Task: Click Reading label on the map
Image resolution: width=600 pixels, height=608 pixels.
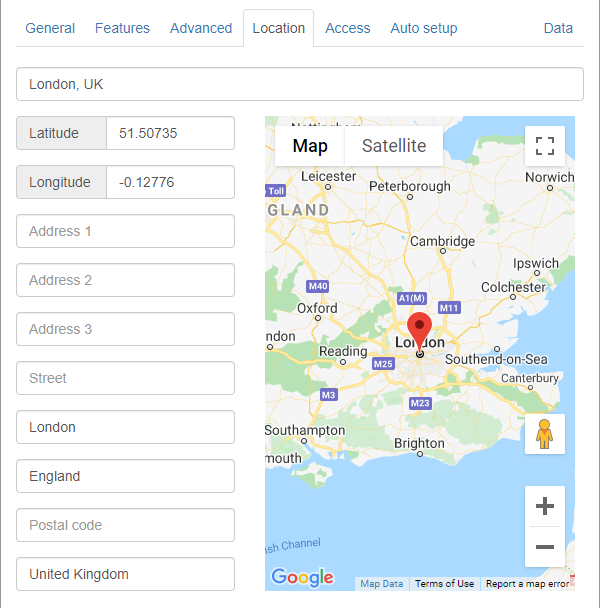Action: (x=343, y=352)
